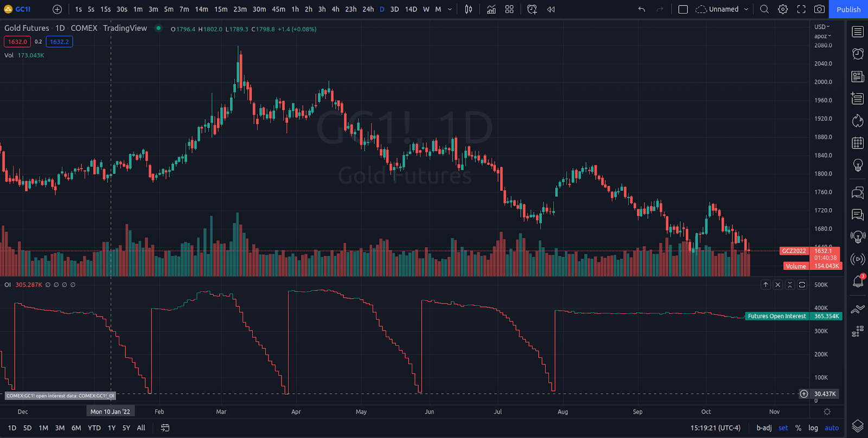
Task: Click the GC1! symbol search field
Action: click(23, 9)
